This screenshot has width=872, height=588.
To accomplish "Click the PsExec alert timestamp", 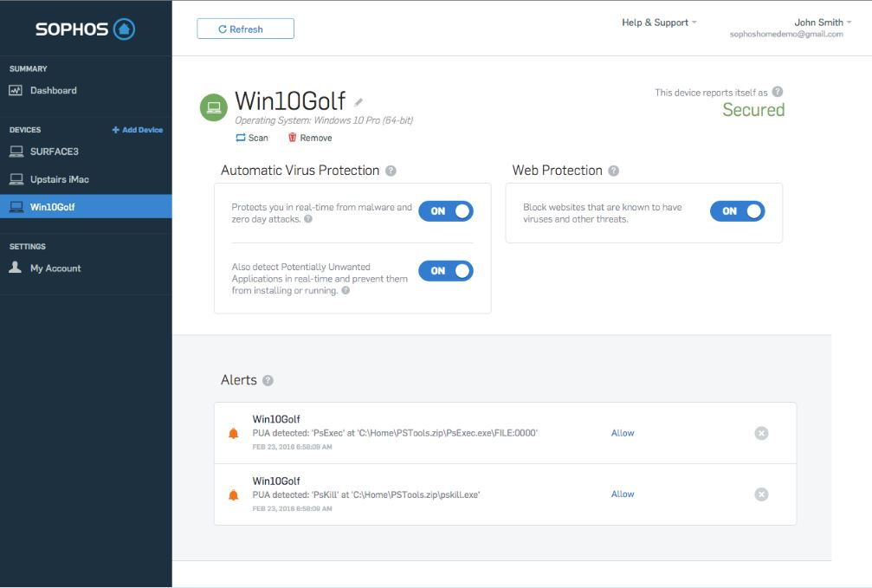I will pyautogui.click(x=292, y=447).
